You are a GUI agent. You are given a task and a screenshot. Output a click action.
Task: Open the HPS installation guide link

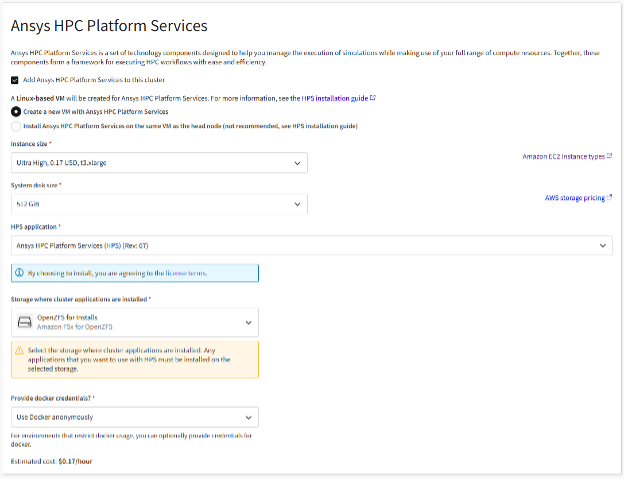click(x=335, y=98)
